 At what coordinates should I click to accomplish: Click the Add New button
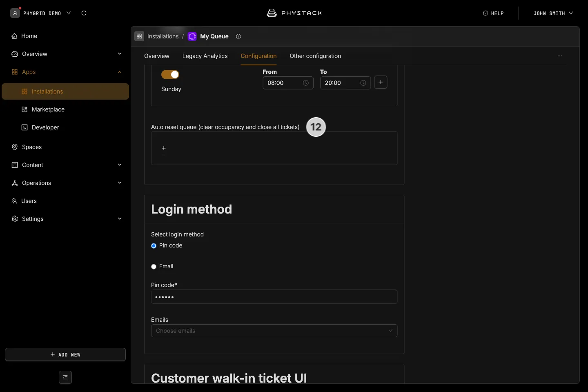coord(65,354)
